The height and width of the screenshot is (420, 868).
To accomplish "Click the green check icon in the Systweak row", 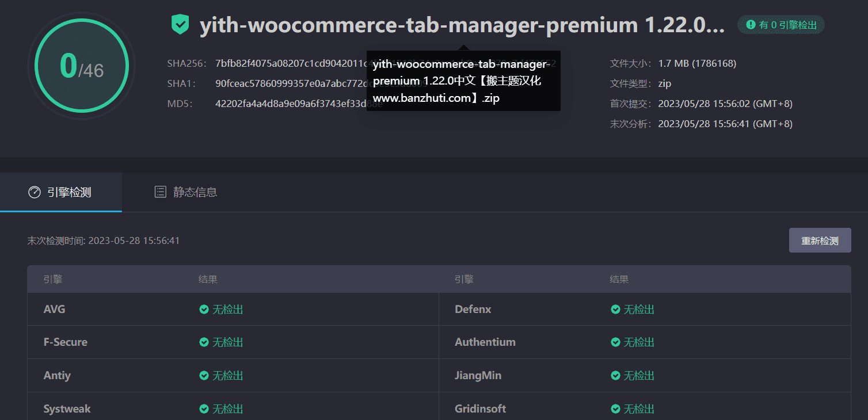I will (204, 409).
